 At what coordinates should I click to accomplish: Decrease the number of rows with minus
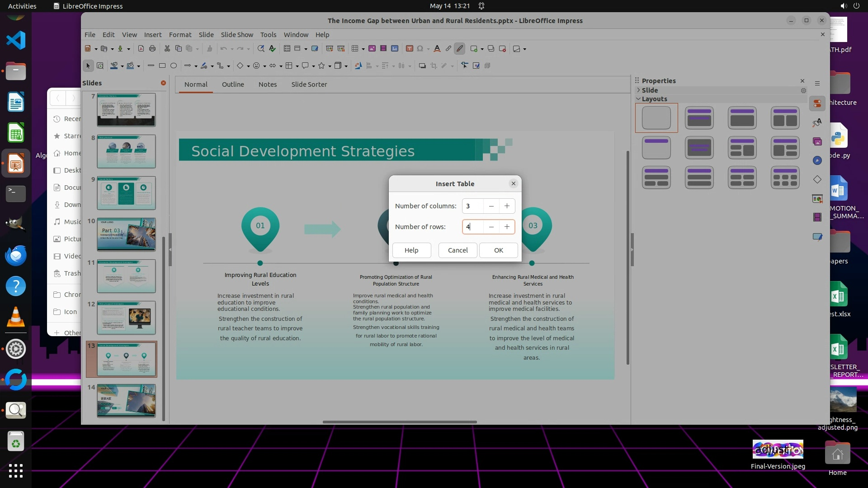(x=491, y=227)
